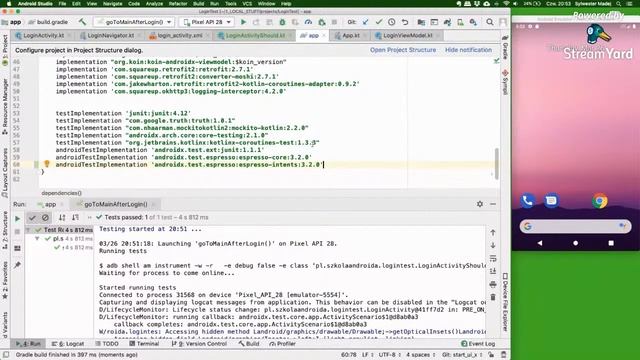
Task: Click the Search Everywhere magnifier icon
Action: coord(490,22)
